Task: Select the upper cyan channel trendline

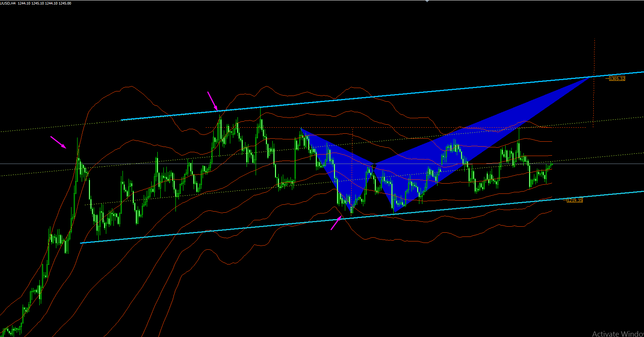Action: tap(382, 96)
